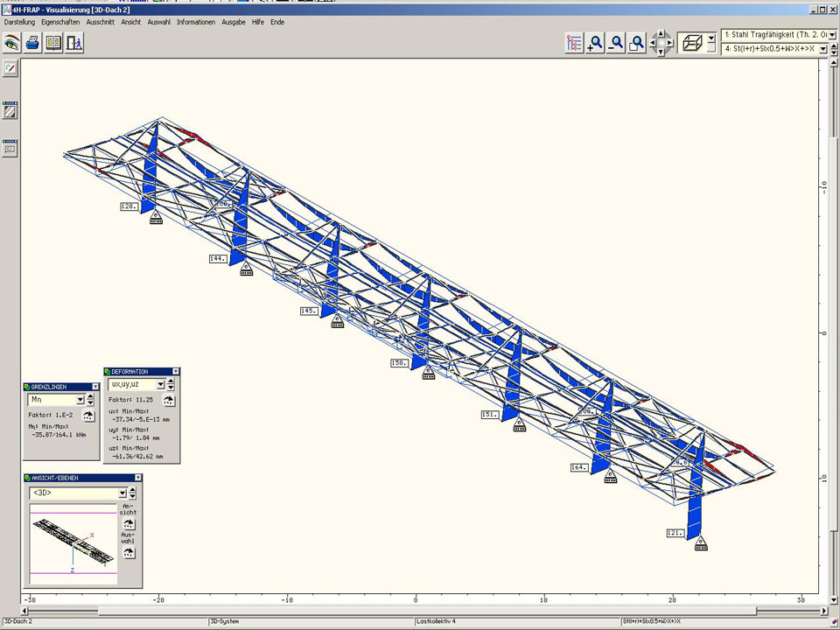Click the Ansicht arrow button in view panel
The image size is (840, 630).
(x=129, y=523)
